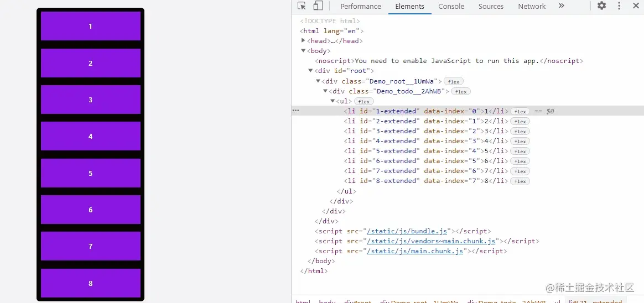
Task: Collapse the body element node
Action: (303, 50)
